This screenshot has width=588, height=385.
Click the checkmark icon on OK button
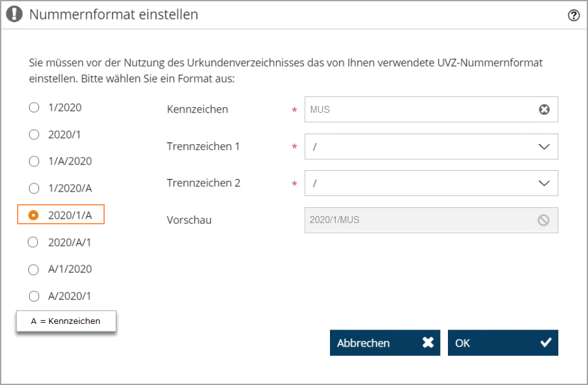(x=546, y=342)
